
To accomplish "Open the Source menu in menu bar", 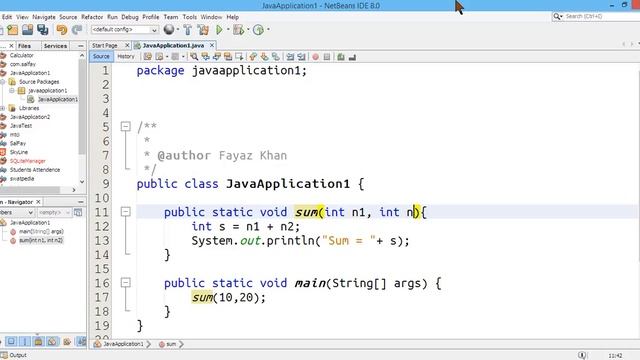I will pyautogui.click(x=68, y=17).
